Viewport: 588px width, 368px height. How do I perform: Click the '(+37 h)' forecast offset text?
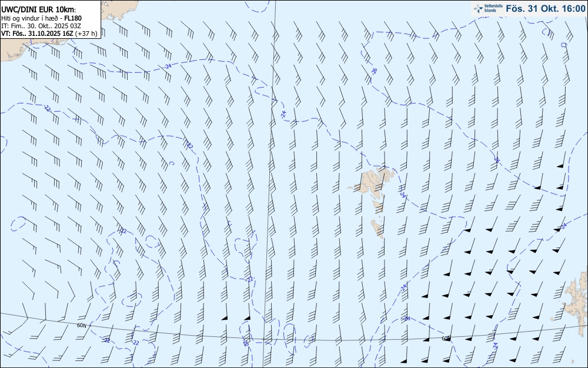click(x=86, y=34)
